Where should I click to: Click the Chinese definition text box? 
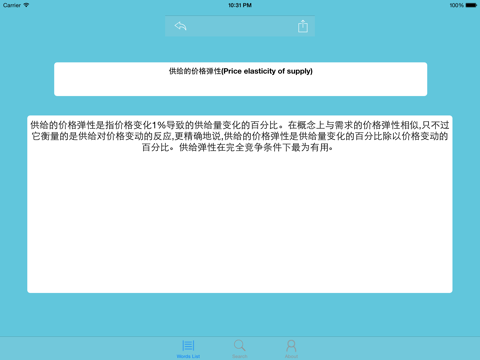click(240, 204)
